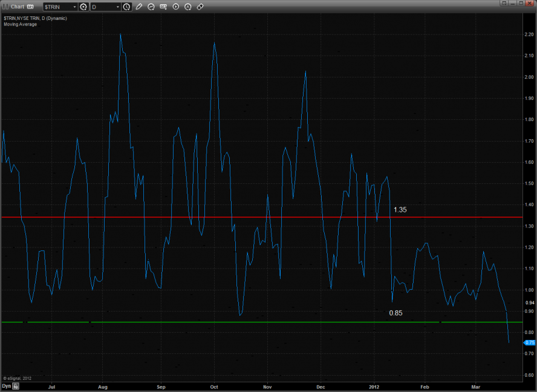Toggle the formula icon beside Dyn

click(16, 385)
